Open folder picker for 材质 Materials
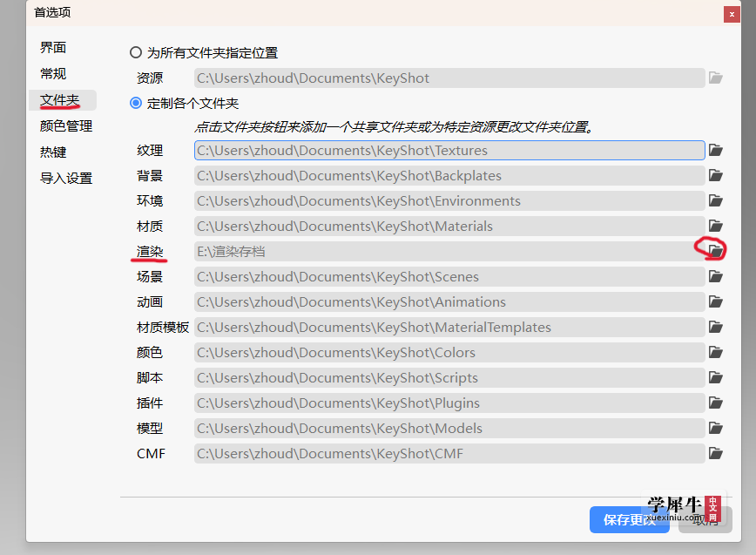 tap(716, 226)
